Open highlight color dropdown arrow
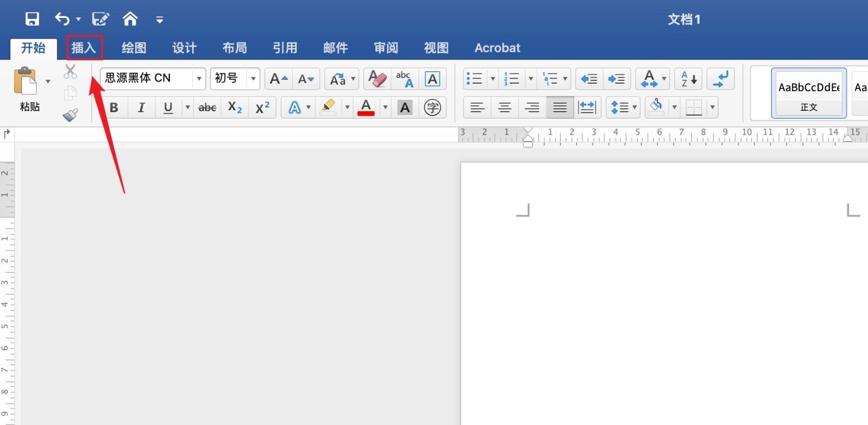This screenshot has height=425, width=868. pos(347,107)
